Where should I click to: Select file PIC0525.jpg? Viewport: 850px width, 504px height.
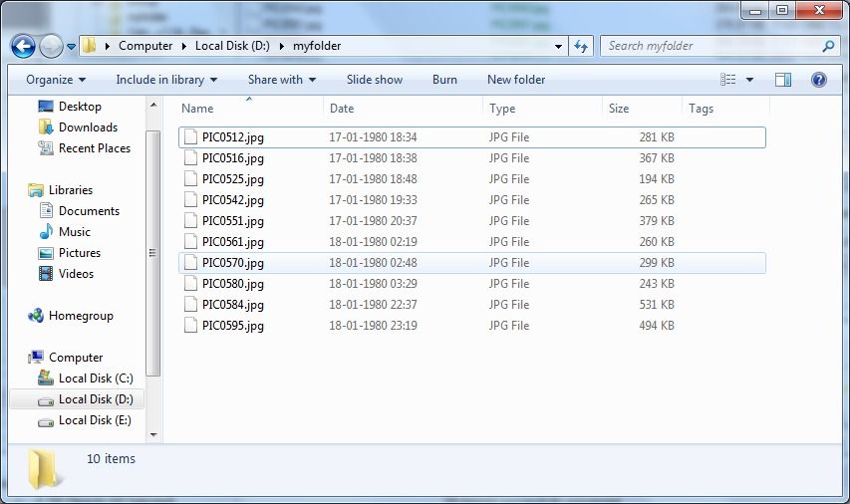471,179
